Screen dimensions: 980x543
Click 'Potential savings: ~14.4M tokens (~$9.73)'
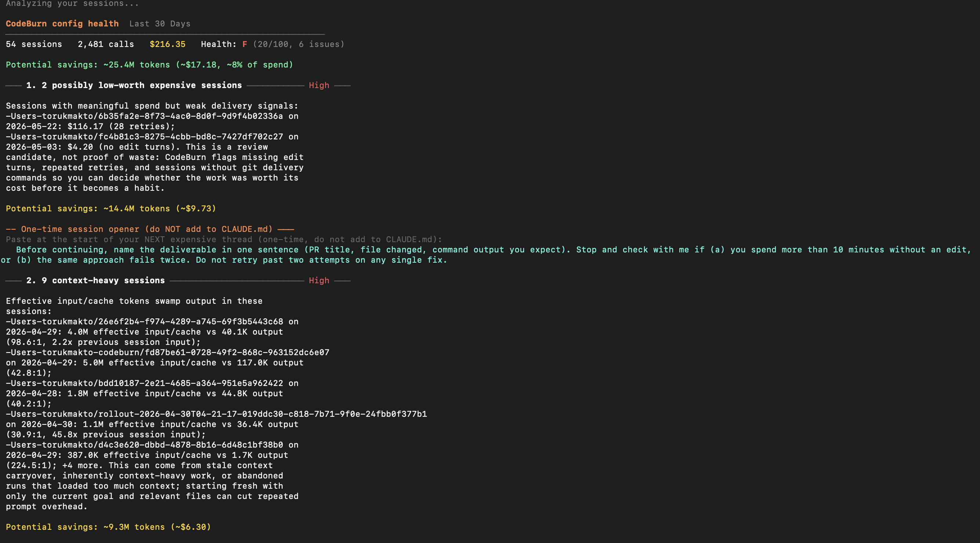point(111,208)
